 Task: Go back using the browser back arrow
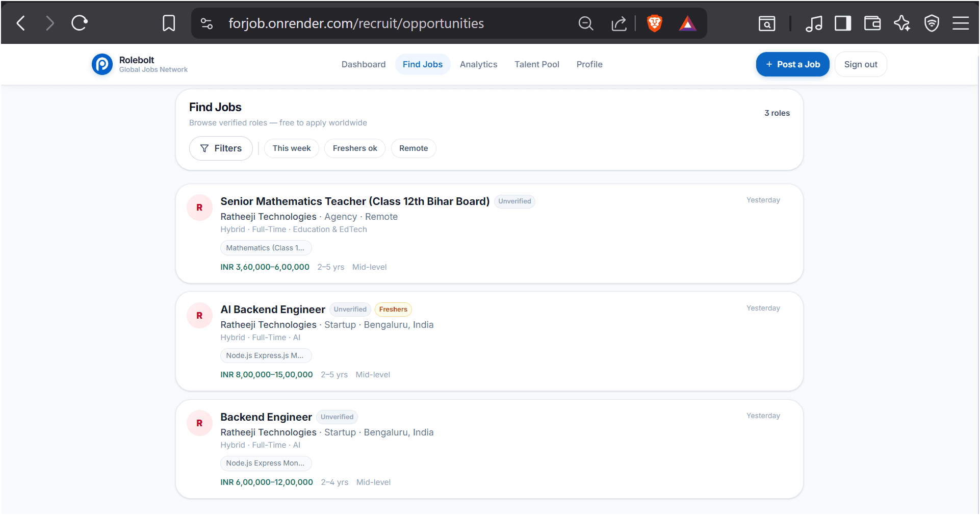pyautogui.click(x=21, y=23)
